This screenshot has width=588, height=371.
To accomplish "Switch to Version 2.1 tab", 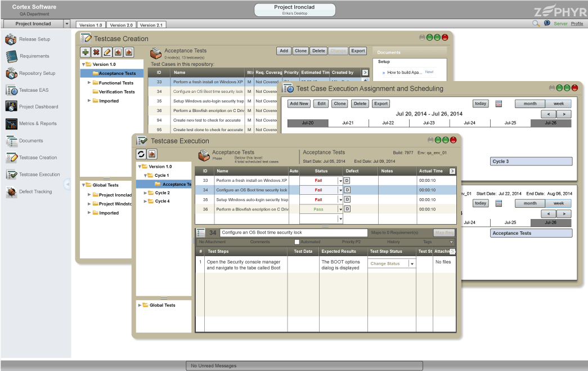I will pyautogui.click(x=151, y=25).
